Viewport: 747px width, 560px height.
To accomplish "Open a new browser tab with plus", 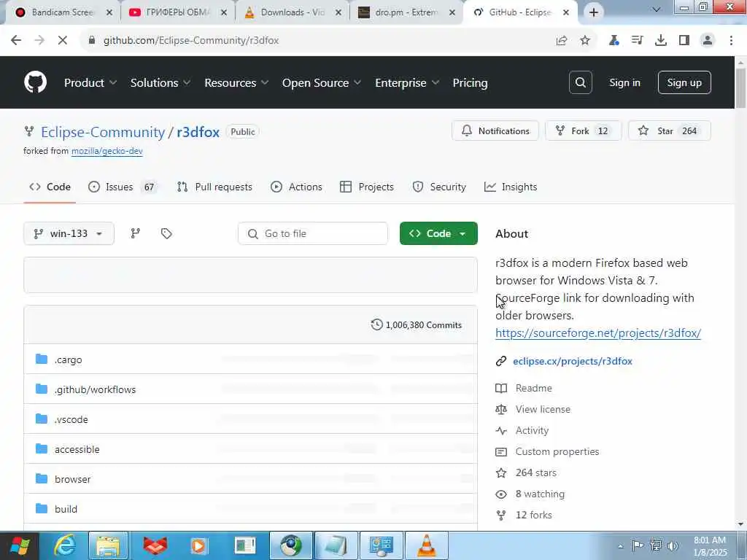I will point(594,12).
